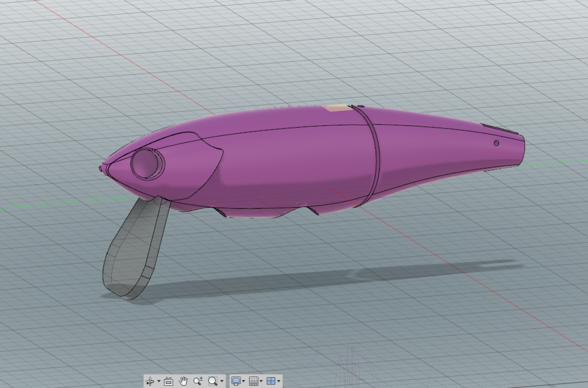Activate the Look At tool
Viewport: 588px width, 388px height.
[168, 381]
